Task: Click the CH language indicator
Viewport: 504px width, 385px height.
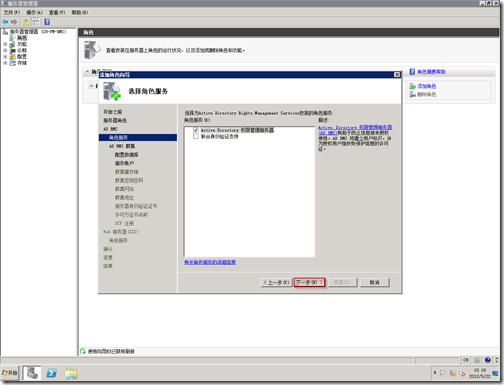Action: (466, 360)
